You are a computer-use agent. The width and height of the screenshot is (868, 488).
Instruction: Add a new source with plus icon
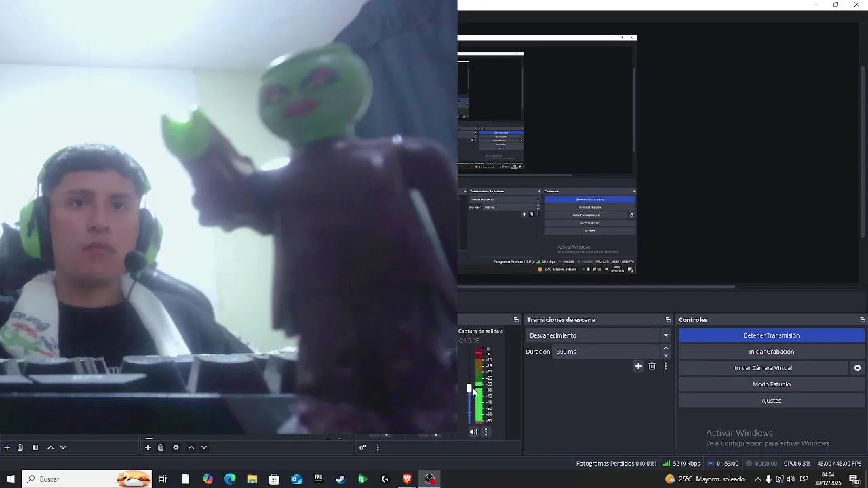click(x=148, y=447)
